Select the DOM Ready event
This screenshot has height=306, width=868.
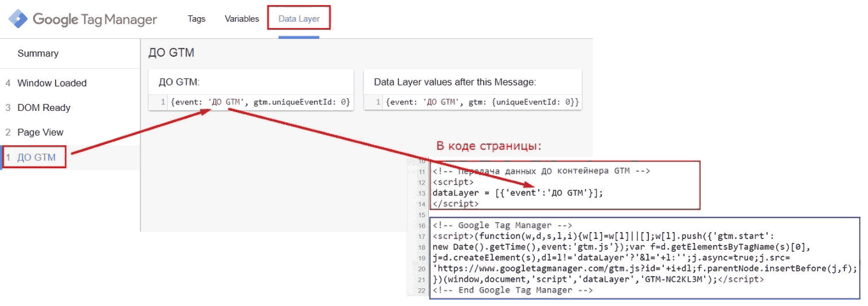point(43,108)
